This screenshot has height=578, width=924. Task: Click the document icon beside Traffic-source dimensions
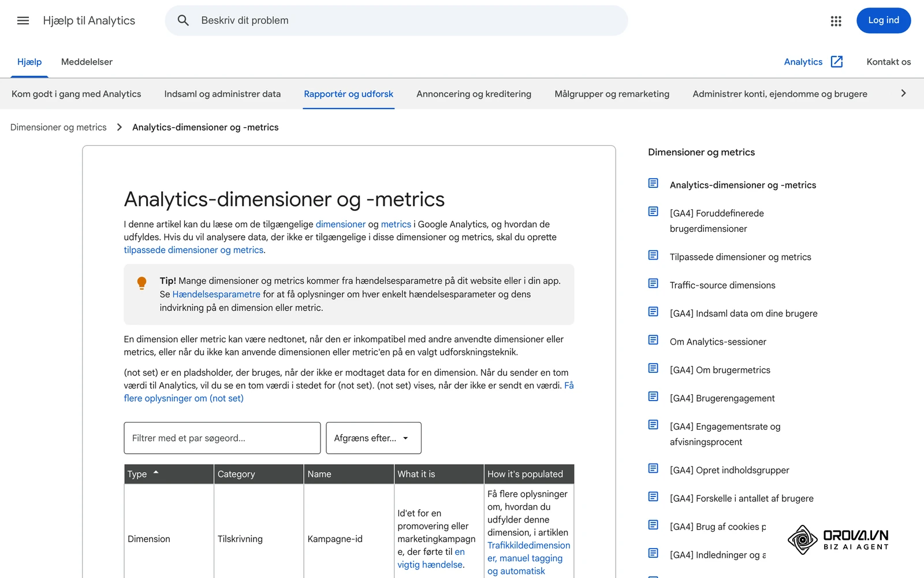tap(653, 284)
